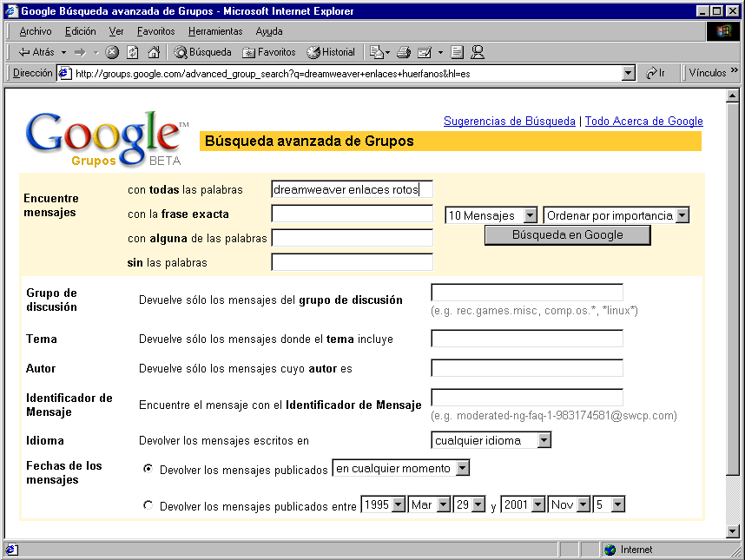The width and height of the screenshot is (745, 560).
Task: Click the vertical scrollbar down arrow
Action: (733, 531)
